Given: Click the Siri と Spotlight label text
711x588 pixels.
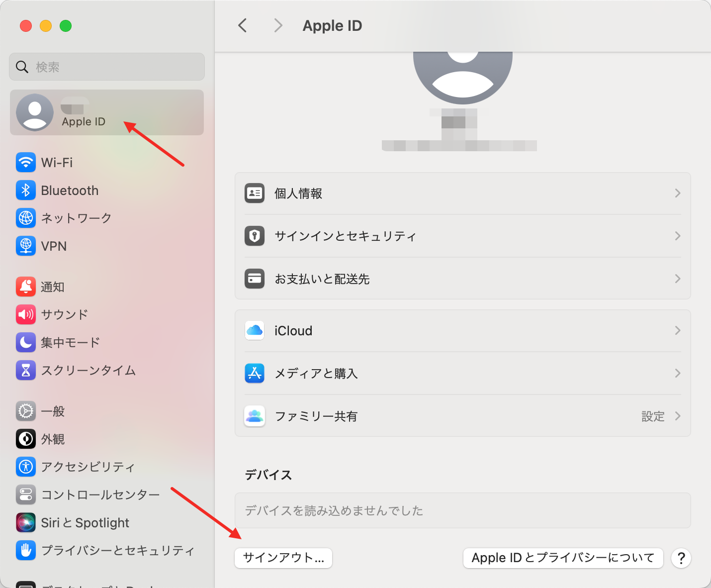Looking at the screenshot, I should (x=85, y=523).
